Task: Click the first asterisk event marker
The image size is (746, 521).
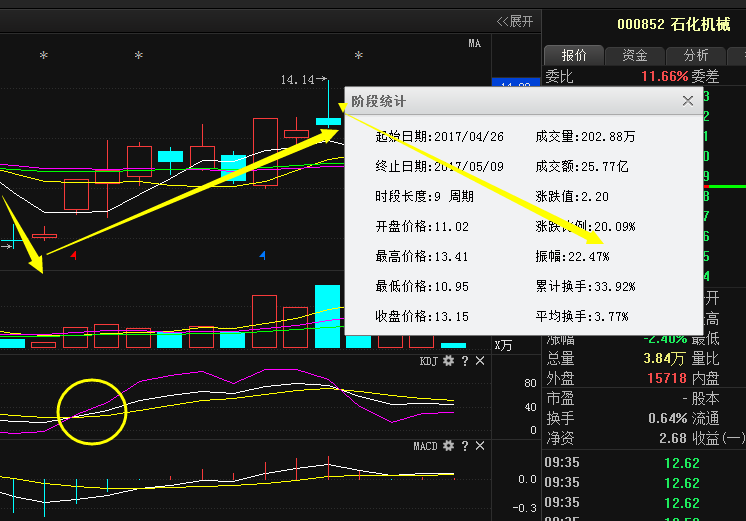Action: point(44,56)
